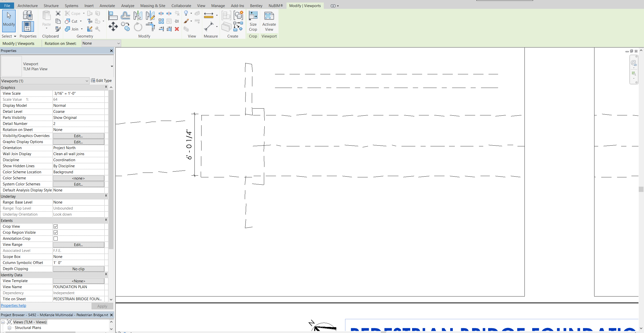The height and width of the screenshot is (333, 644).
Task: Select the Align tool
Action: pyautogui.click(x=113, y=16)
